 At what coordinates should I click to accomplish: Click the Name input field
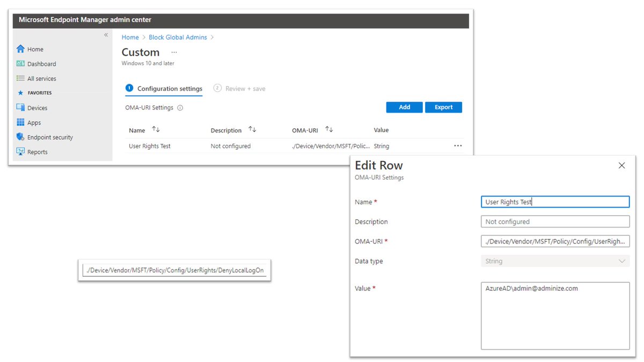(555, 202)
